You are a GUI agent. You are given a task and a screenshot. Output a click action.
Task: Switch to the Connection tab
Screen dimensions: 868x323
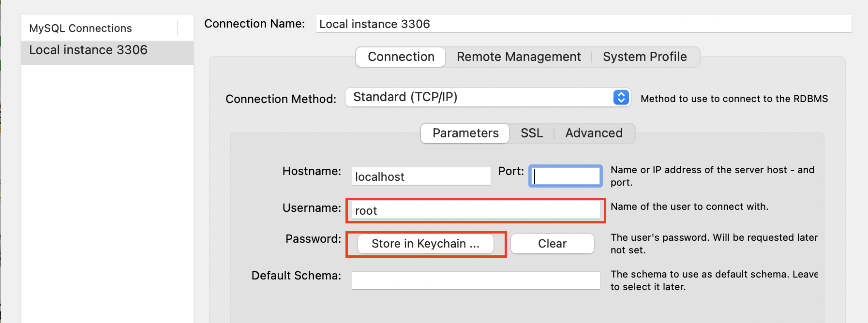(401, 57)
